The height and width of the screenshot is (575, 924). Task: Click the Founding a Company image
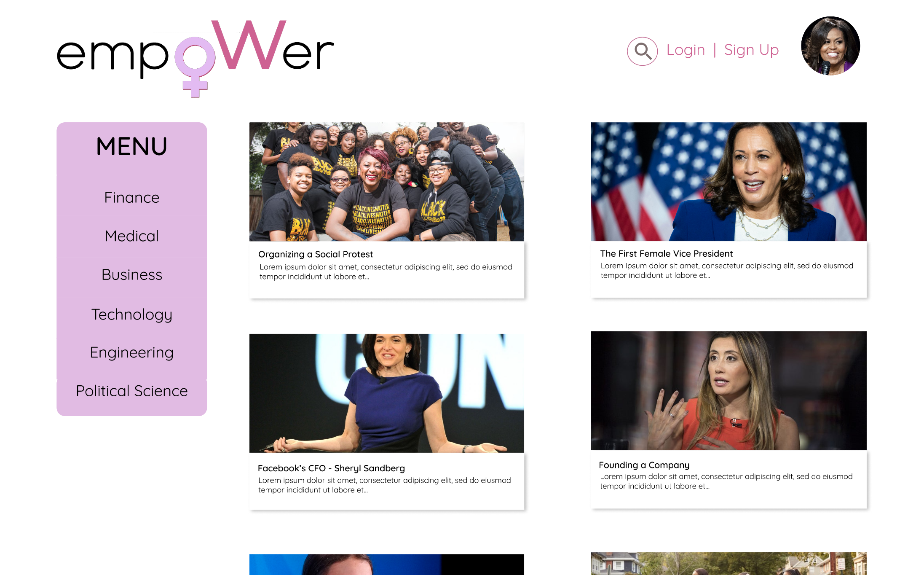[729, 391]
